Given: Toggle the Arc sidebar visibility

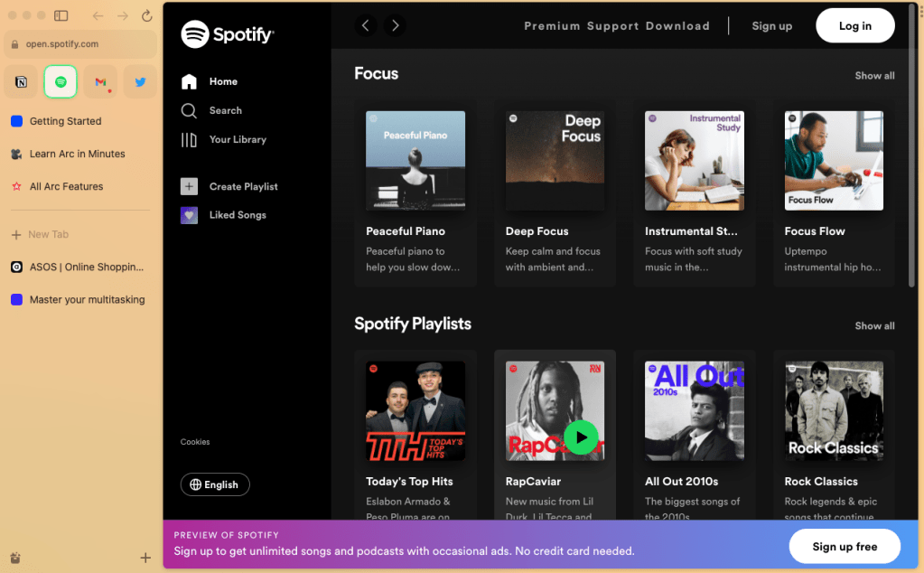Looking at the screenshot, I should 61,16.
